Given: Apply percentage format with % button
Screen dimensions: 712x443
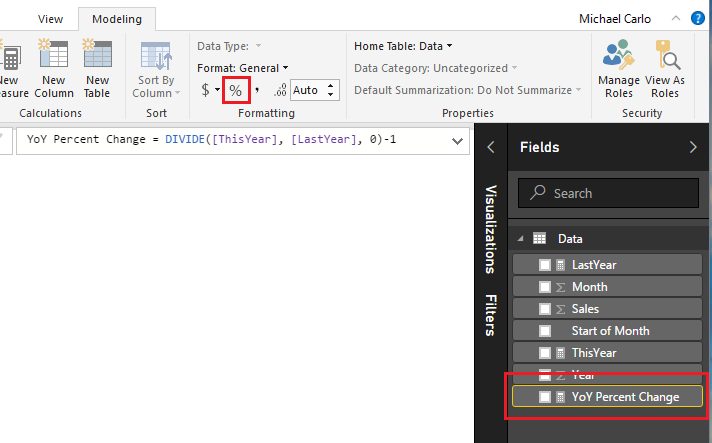Looking at the screenshot, I should 236,90.
